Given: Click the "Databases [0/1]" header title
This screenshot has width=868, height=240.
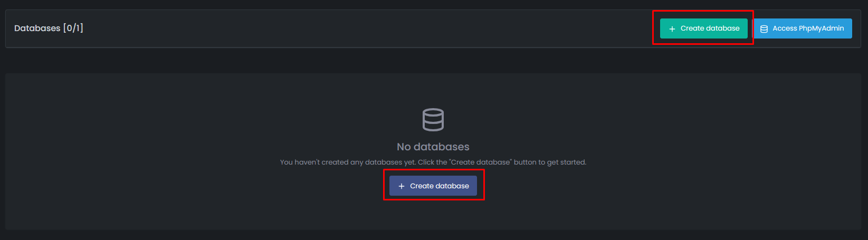Looking at the screenshot, I should (x=49, y=28).
